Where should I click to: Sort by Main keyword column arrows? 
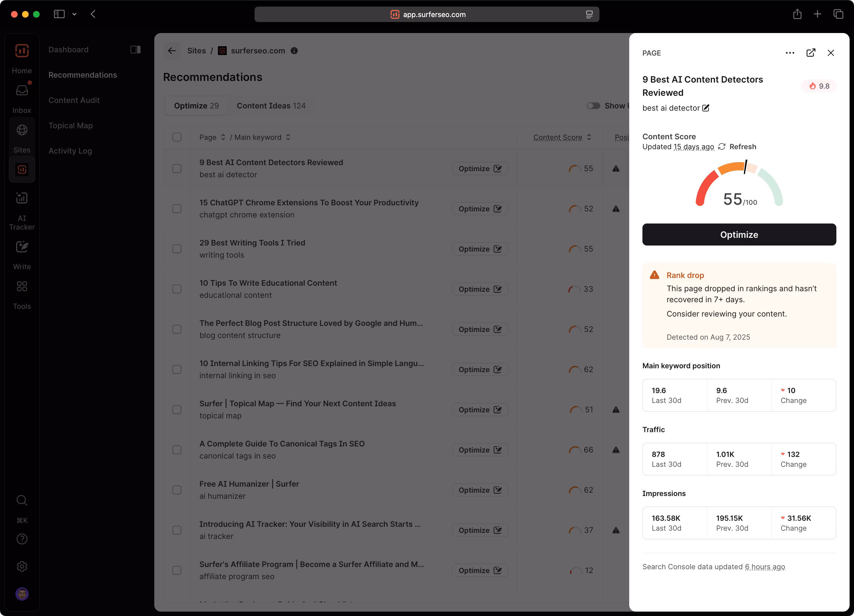pos(288,137)
